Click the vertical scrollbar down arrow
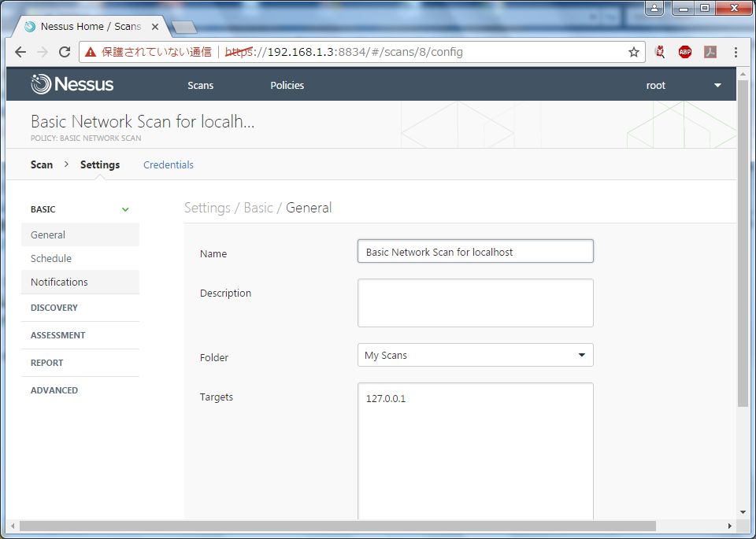The width and height of the screenshot is (756, 539). click(743, 513)
